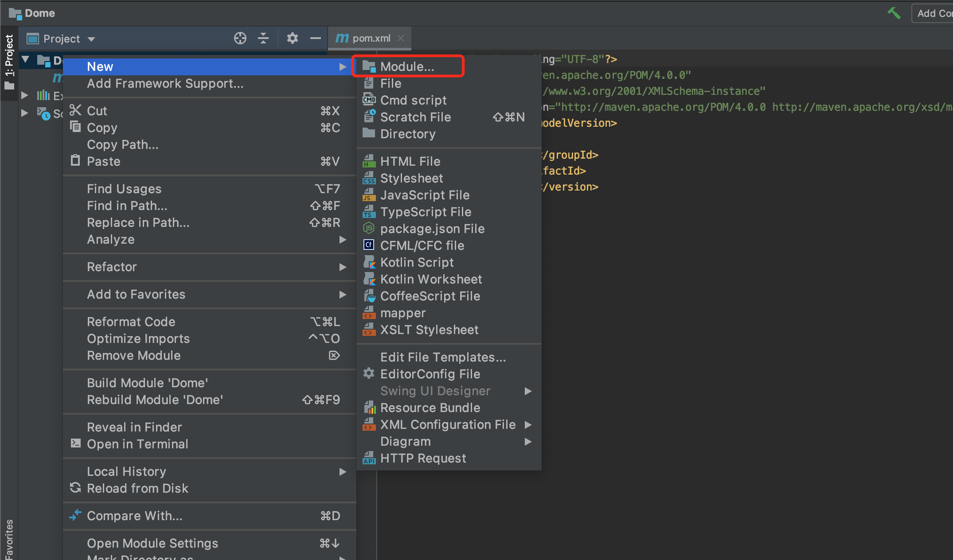Click the TypeScript File icon

click(369, 211)
